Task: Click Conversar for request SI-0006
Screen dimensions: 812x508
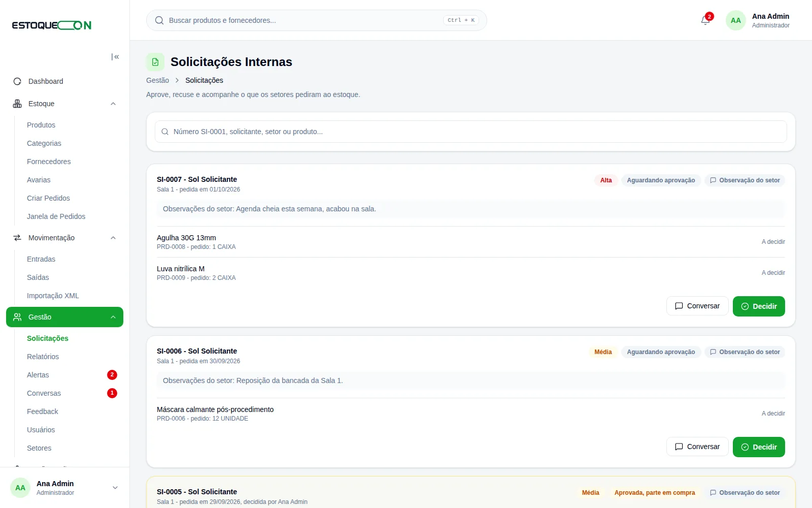Action: 697,447
